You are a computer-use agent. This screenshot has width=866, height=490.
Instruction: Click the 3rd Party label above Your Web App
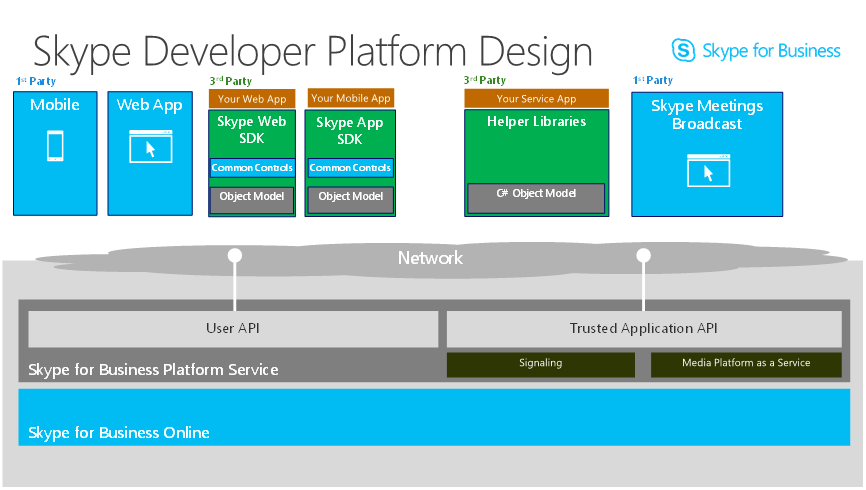(231, 81)
